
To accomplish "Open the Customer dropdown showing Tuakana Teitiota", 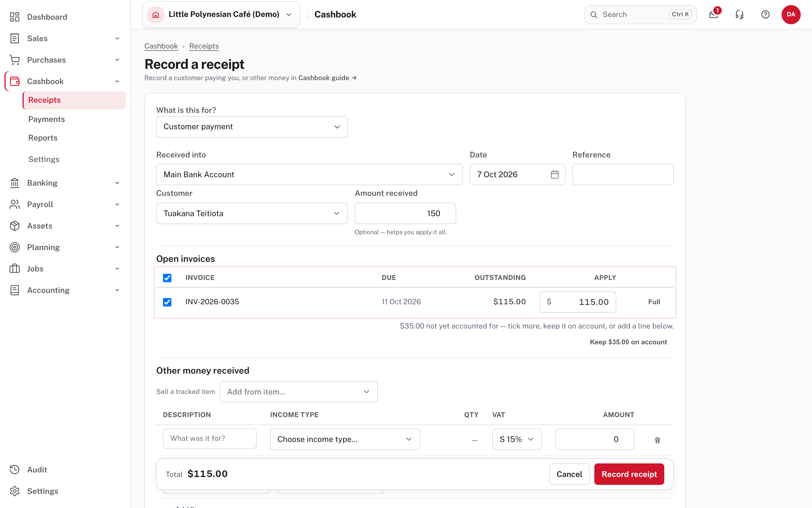I will [252, 213].
